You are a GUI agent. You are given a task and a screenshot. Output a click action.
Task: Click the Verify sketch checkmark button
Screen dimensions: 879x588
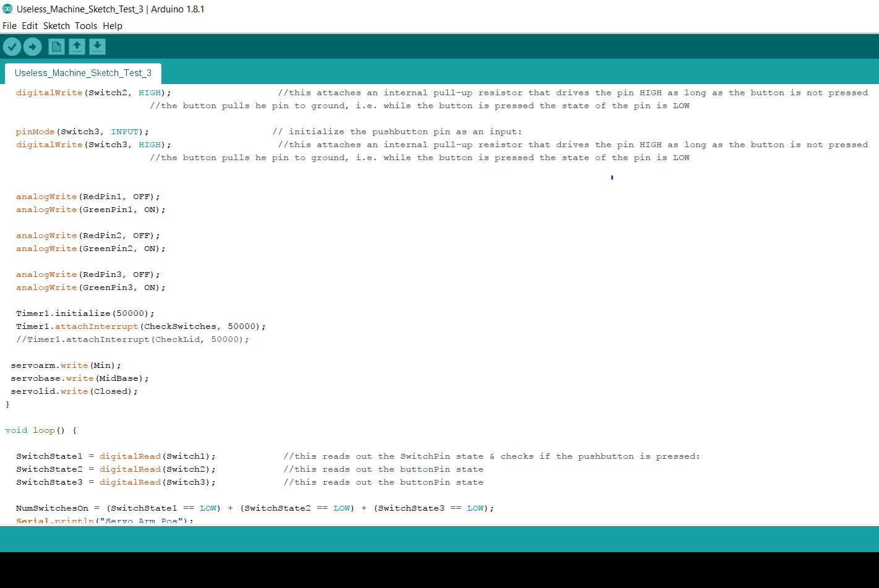[x=12, y=46]
